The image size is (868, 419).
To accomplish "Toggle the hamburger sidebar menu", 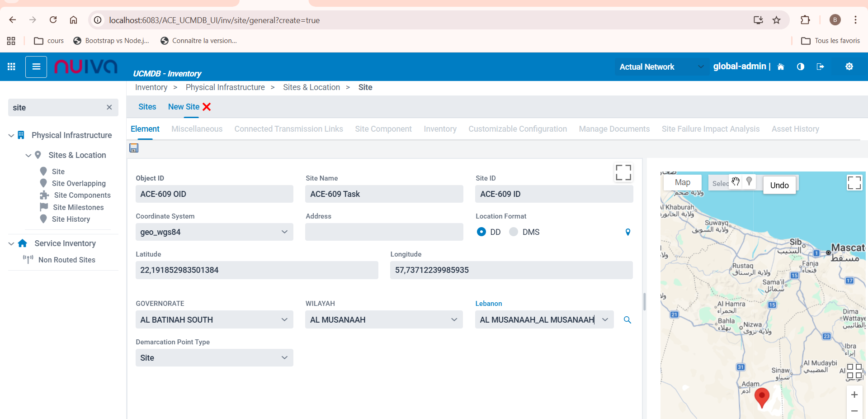I will tap(36, 67).
